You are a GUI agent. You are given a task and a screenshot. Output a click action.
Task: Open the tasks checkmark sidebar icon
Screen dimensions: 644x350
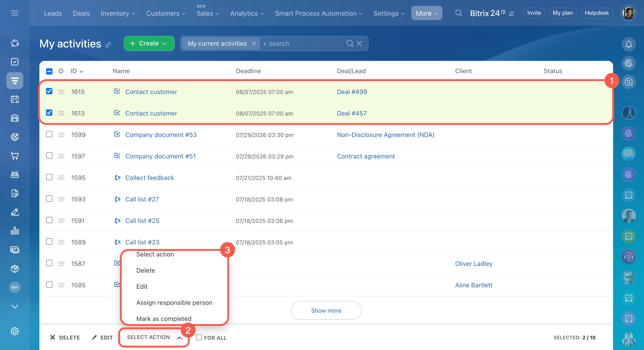click(x=15, y=62)
